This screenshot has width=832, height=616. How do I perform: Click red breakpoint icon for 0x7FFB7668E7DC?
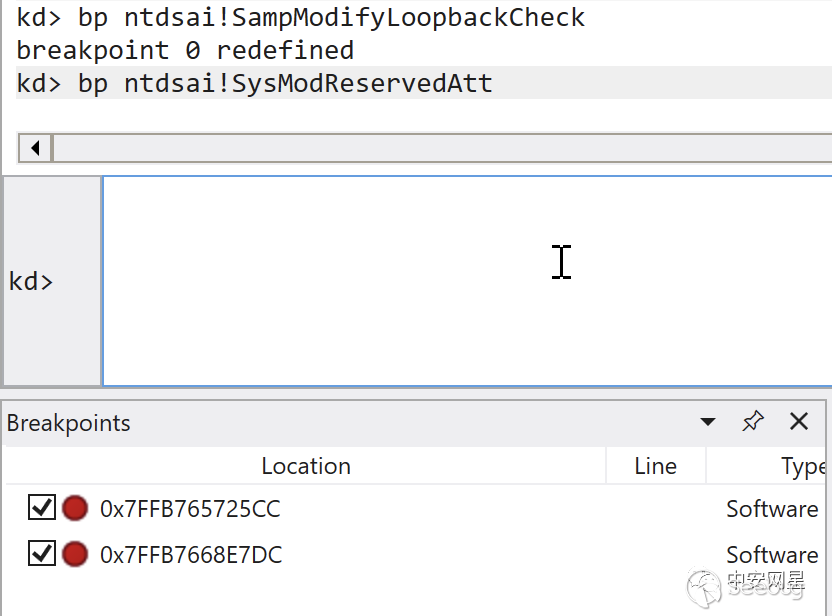pos(75,554)
